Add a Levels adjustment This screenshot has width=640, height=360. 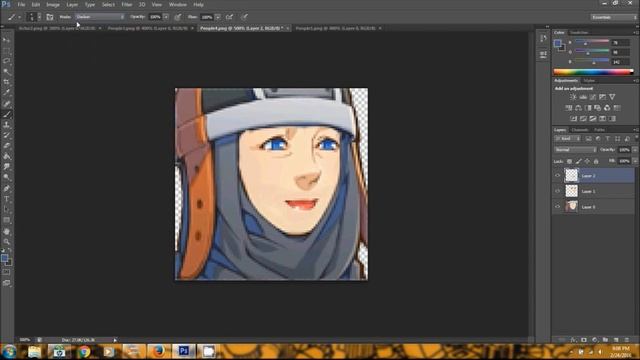[583, 97]
